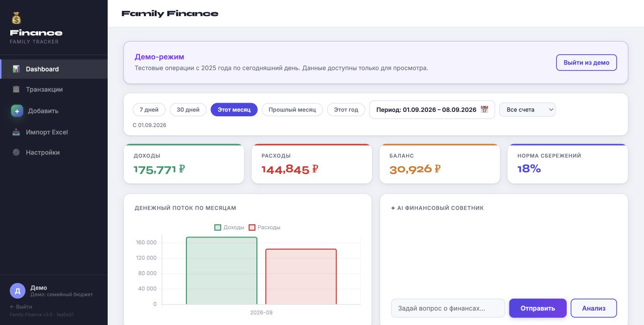Click the green Доходы bar in chart
The height and width of the screenshot is (325, 644).
pos(222,271)
